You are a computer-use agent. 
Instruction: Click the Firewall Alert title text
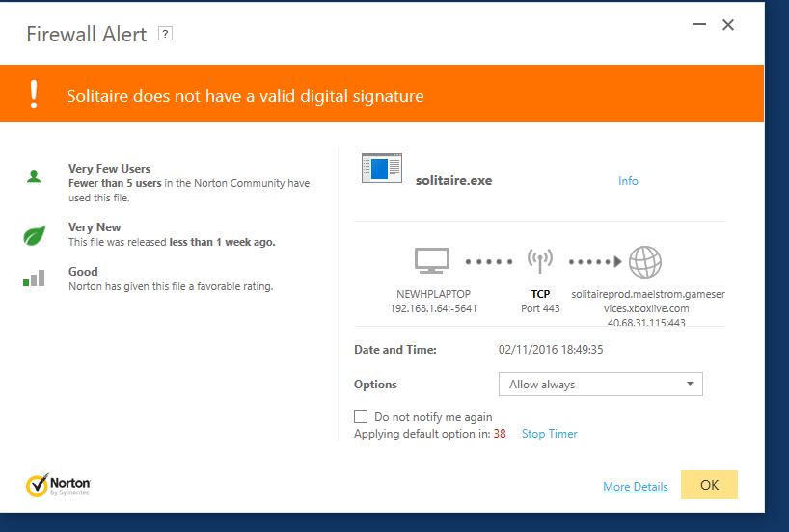(x=87, y=34)
